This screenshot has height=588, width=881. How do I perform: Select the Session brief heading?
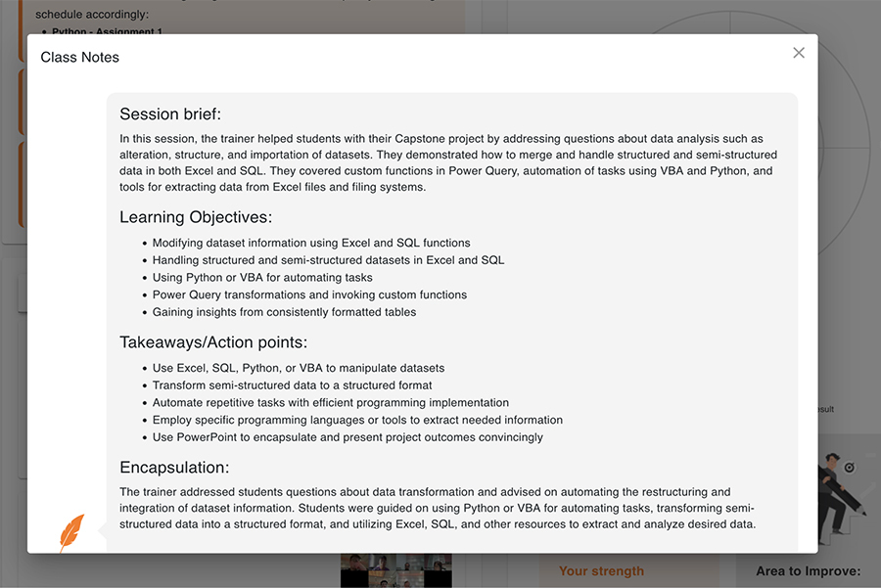pyautogui.click(x=170, y=113)
